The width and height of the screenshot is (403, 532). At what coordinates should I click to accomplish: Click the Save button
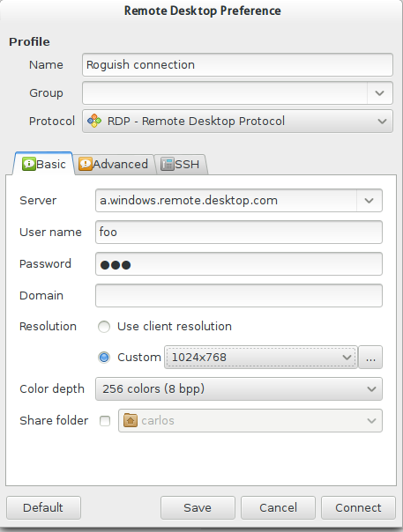pyautogui.click(x=198, y=507)
